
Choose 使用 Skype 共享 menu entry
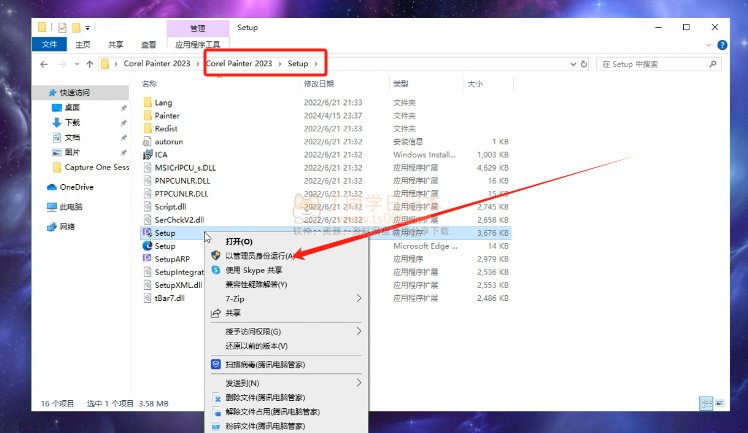tap(254, 270)
